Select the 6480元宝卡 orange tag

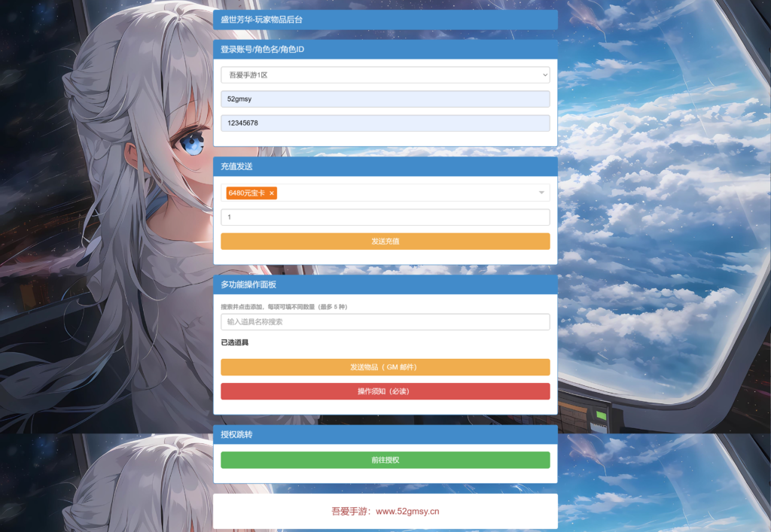251,193
